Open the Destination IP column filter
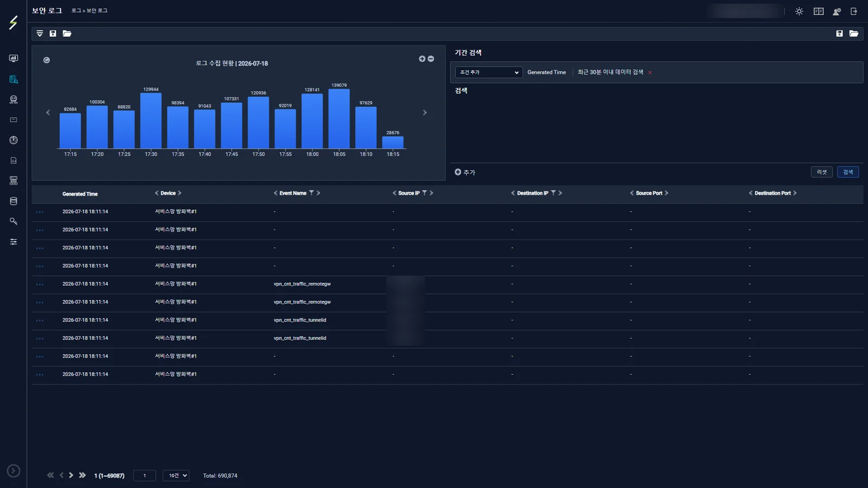Screen dimensions: 868x488 coord(553,193)
